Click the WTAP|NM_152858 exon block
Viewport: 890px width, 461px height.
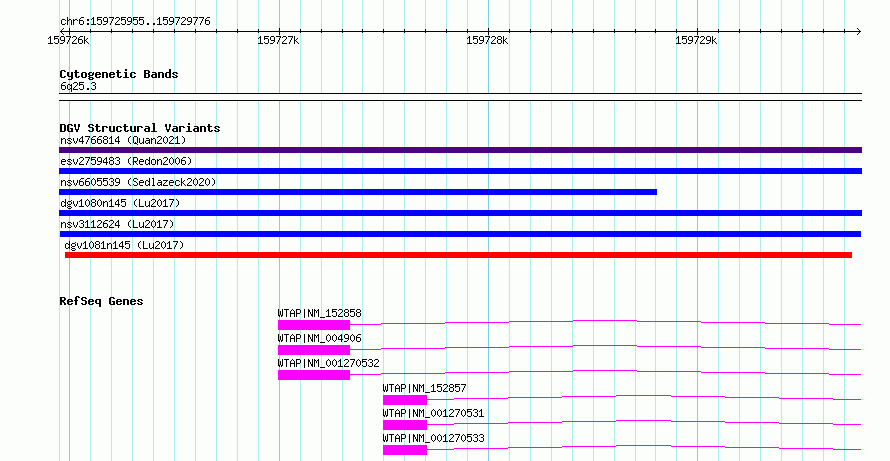click(314, 325)
